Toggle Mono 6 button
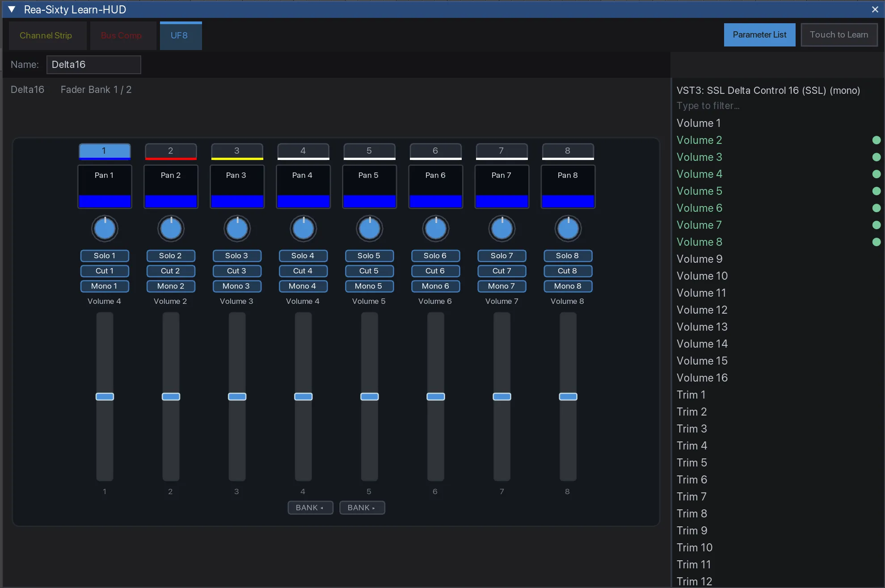 [x=435, y=286]
